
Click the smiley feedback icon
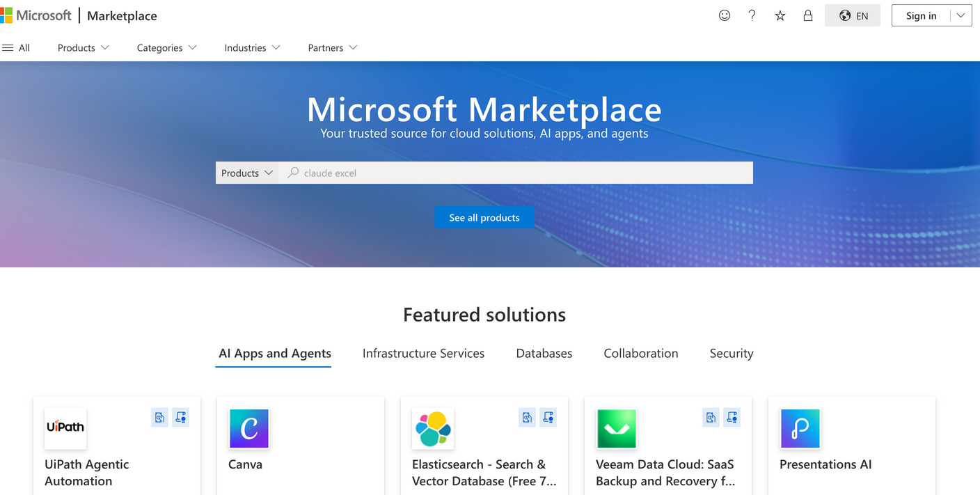(725, 15)
